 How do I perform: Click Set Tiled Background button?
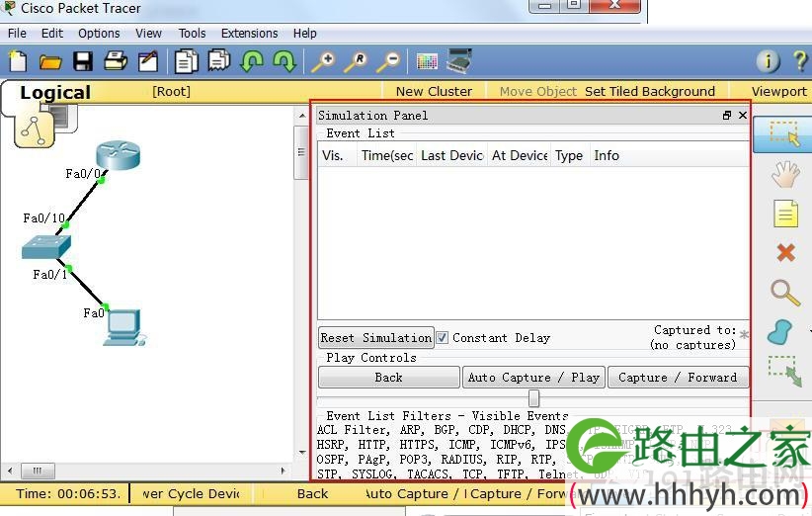click(649, 92)
